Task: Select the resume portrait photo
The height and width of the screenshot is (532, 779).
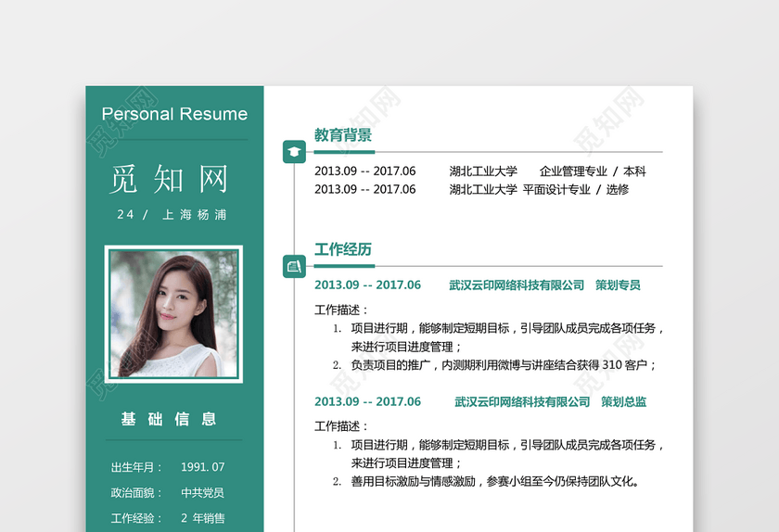Action: [x=173, y=314]
